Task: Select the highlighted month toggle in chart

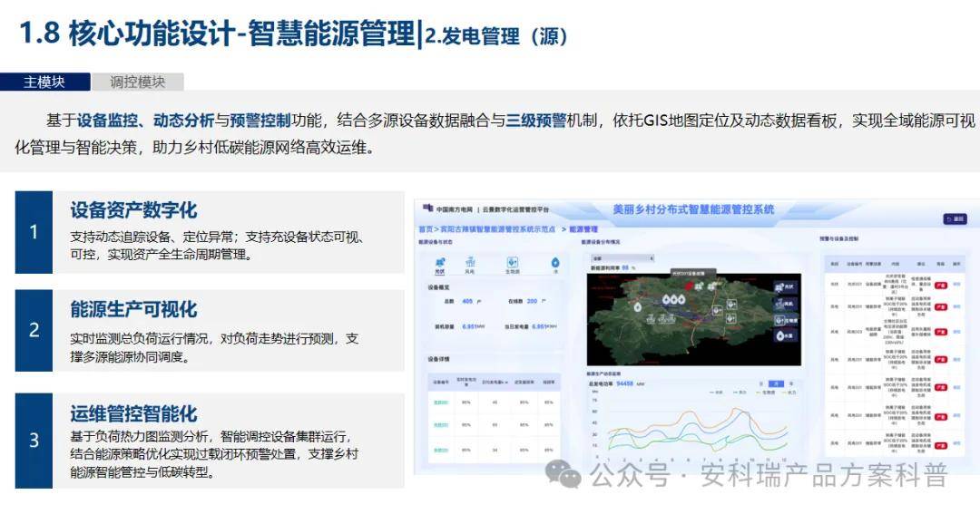Action: point(774,383)
